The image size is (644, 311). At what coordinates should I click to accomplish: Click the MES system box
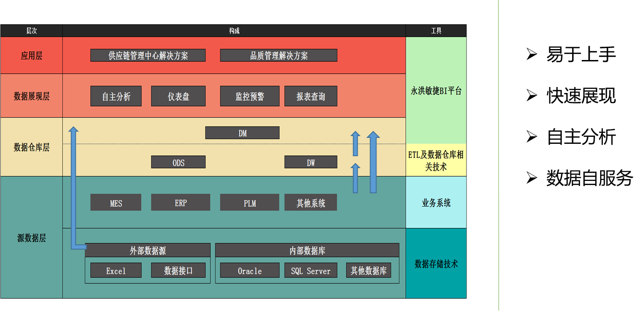pos(116,202)
